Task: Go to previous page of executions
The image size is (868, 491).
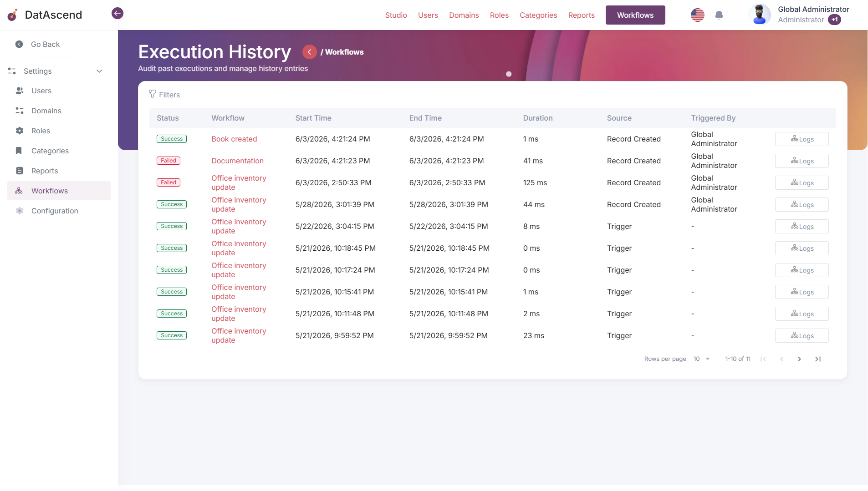Action: [781, 359]
